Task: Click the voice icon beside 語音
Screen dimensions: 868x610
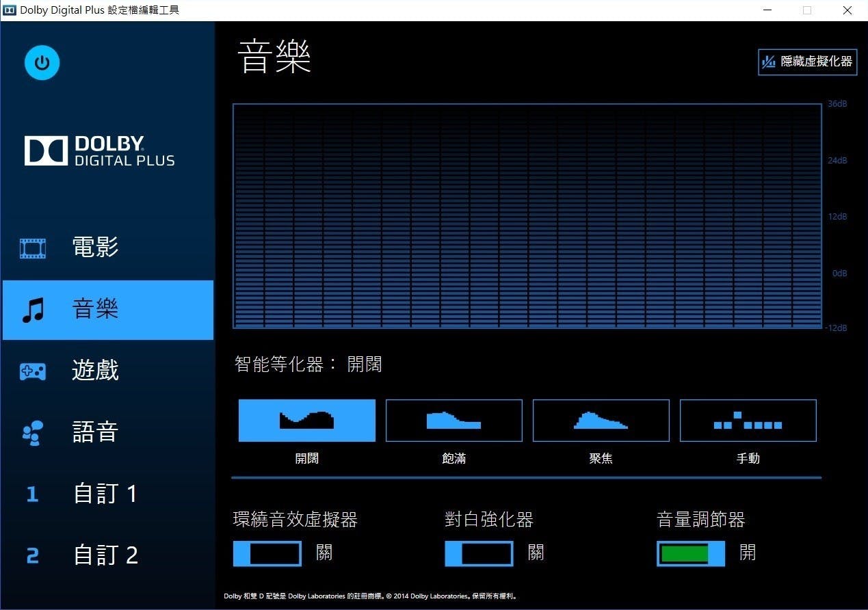Action: pos(32,433)
